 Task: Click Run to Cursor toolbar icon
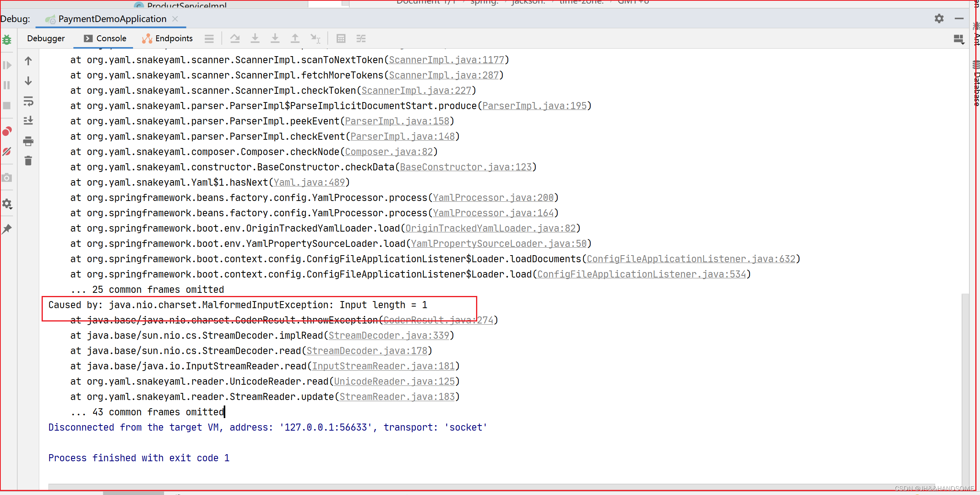click(x=316, y=38)
